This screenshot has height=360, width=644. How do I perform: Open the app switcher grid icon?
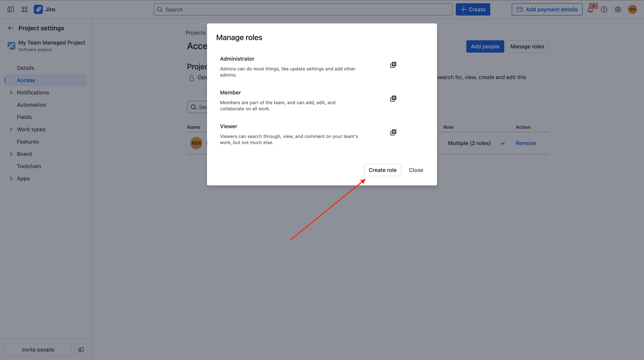click(x=24, y=10)
